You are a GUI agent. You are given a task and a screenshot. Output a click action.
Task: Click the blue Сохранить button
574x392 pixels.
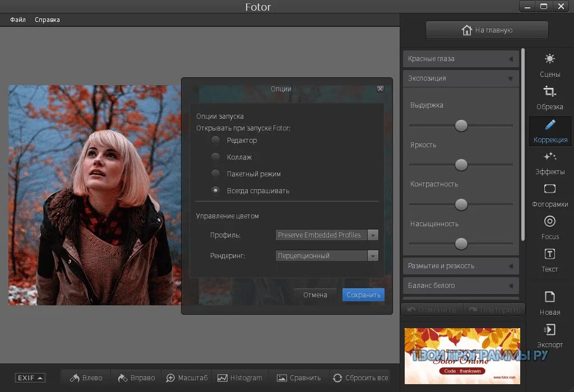pos(363,295)
